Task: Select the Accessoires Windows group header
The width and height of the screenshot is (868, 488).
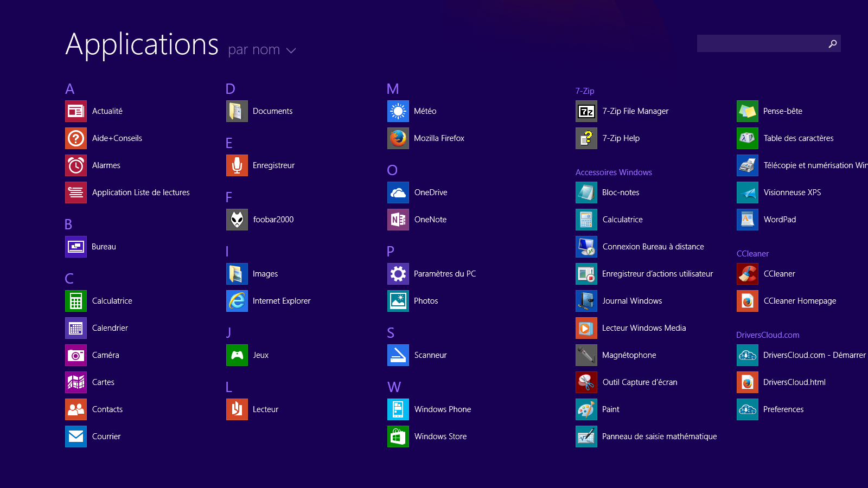Action: 614,172
